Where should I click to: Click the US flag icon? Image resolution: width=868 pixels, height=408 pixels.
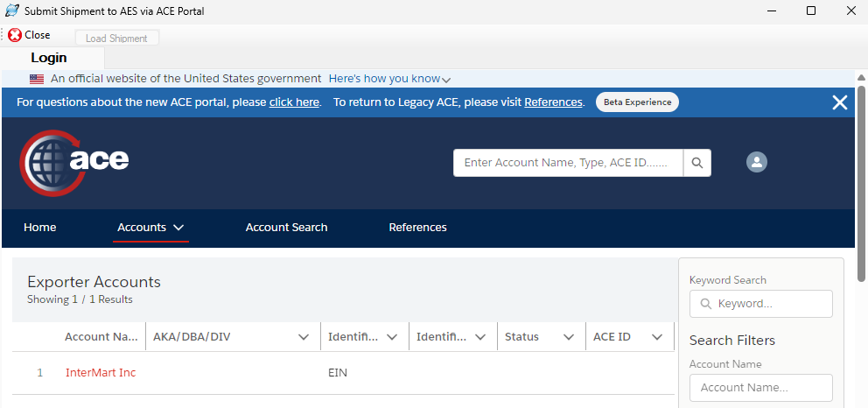(37, 79)
